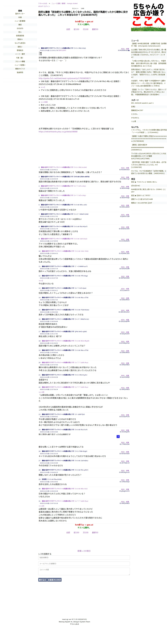The image size is (167, 644).
Task: Open 独身男性 board link
Action: pyautogui.click(x=20, y=73)
